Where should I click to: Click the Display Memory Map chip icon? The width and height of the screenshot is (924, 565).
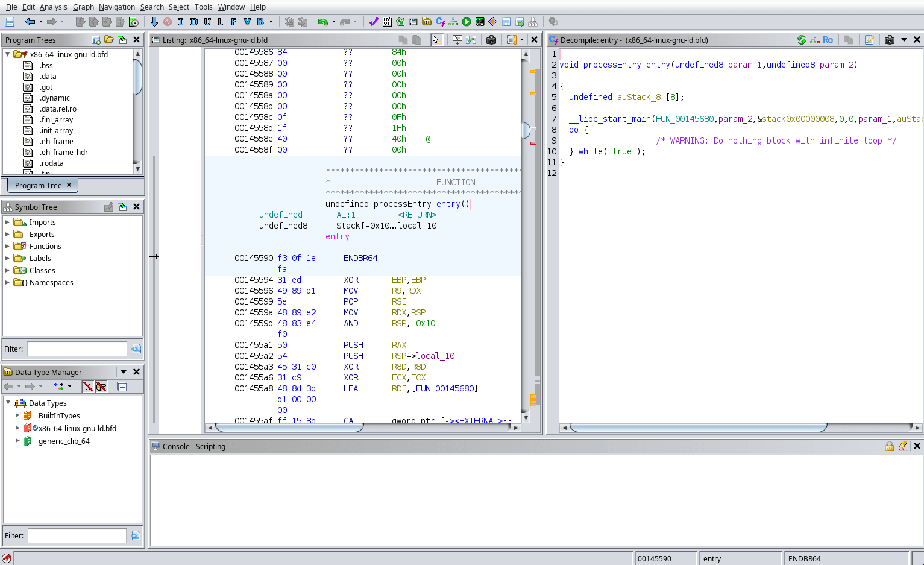[x=480, y=22]
